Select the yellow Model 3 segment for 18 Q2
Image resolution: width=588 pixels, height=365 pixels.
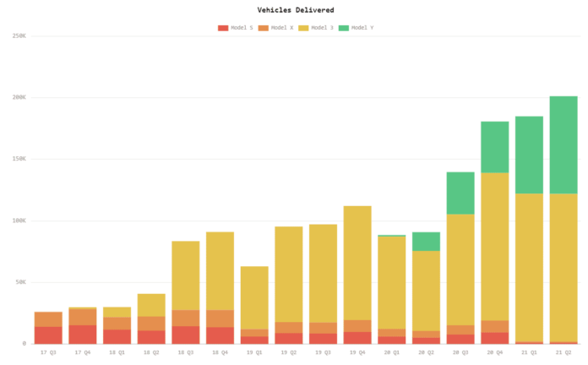point(151,305)
